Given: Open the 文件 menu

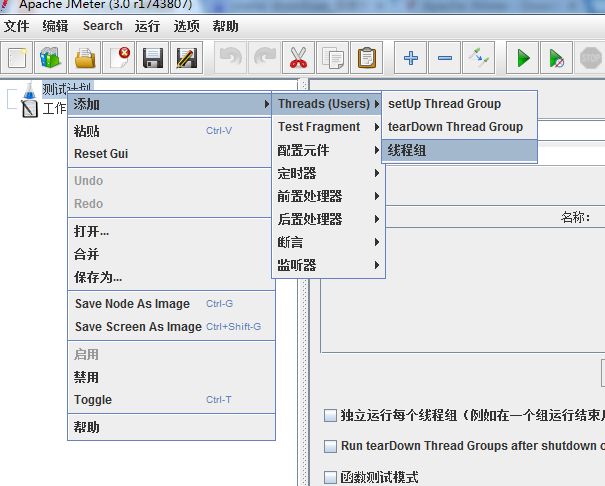Looking at the screenshot, I should pos(17,26).
